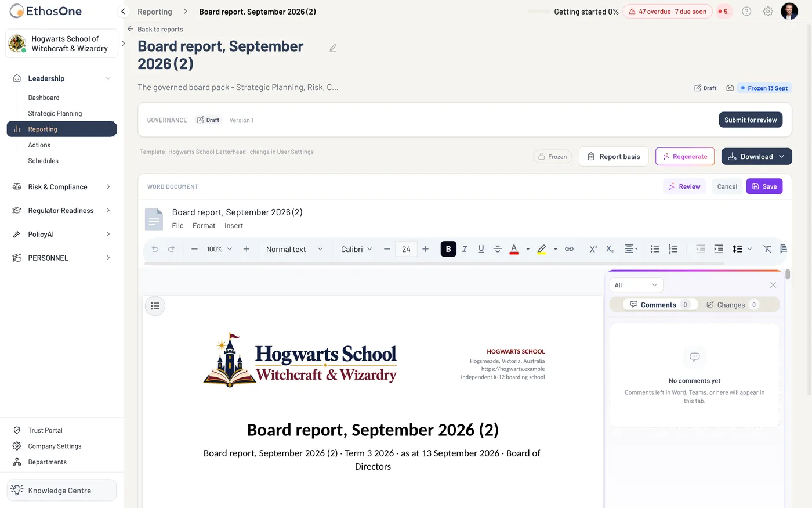Expand the Risk & Compliance section
Screen dimensions: 812x508
pos(61,187)
